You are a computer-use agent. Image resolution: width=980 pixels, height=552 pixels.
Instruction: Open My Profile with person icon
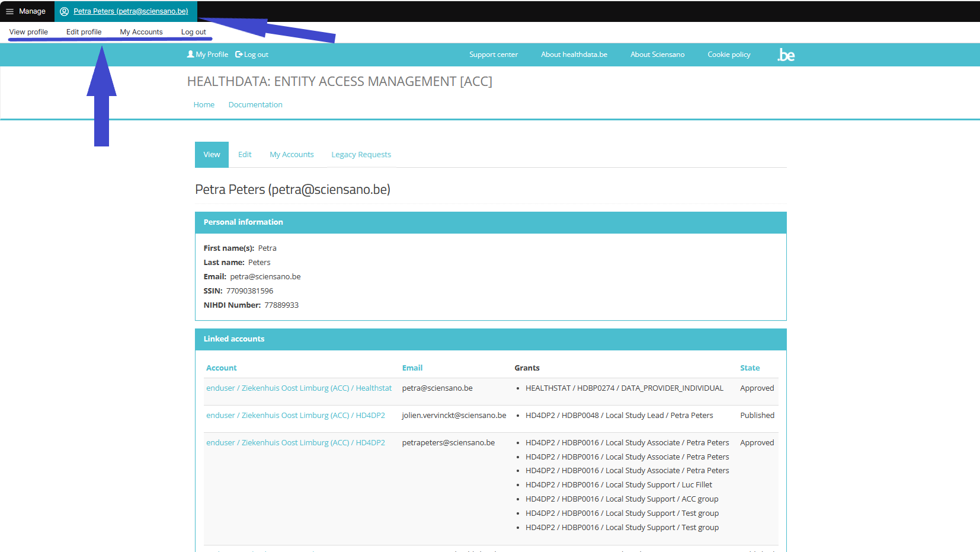point(207,55)
